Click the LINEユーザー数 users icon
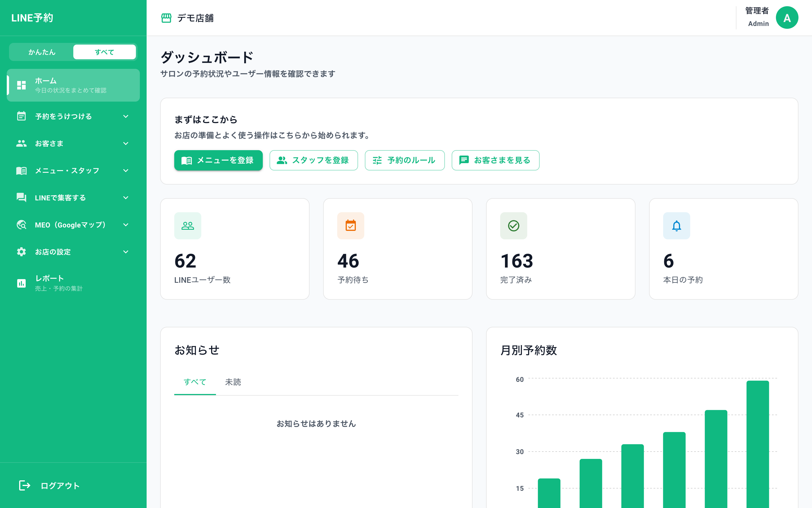This screenshot has width=812, height=508. (x=187, y=226)
